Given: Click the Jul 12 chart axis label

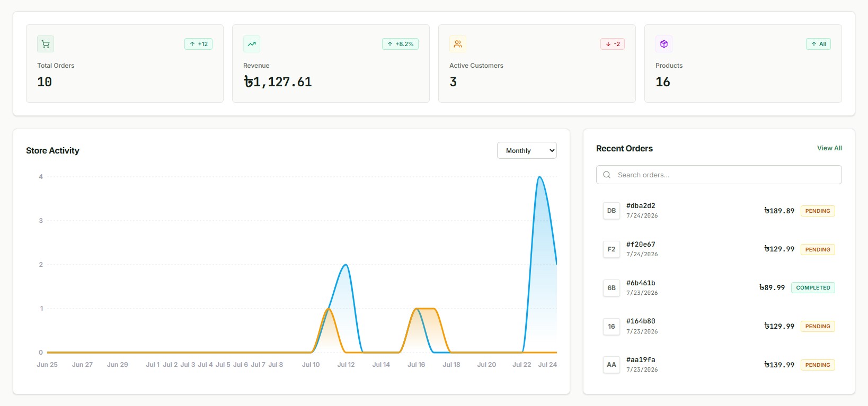Looking at the screenshot, I should pos(346,365).
